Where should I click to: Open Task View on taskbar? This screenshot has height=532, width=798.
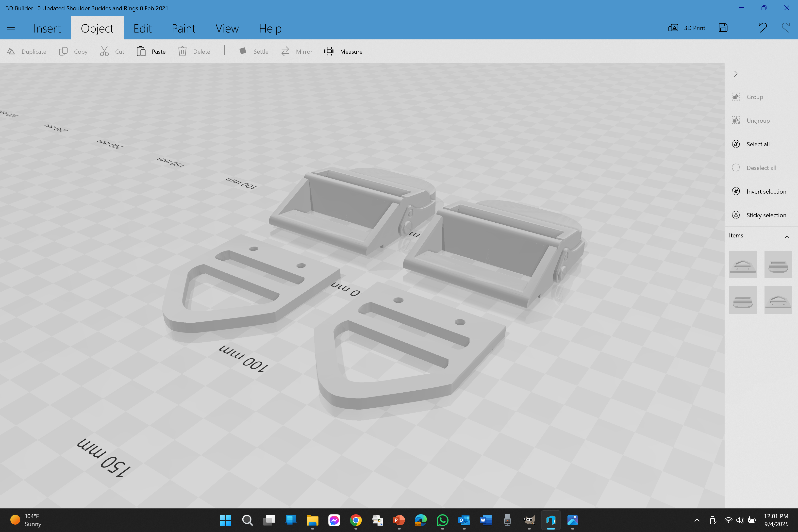(269, 520)
